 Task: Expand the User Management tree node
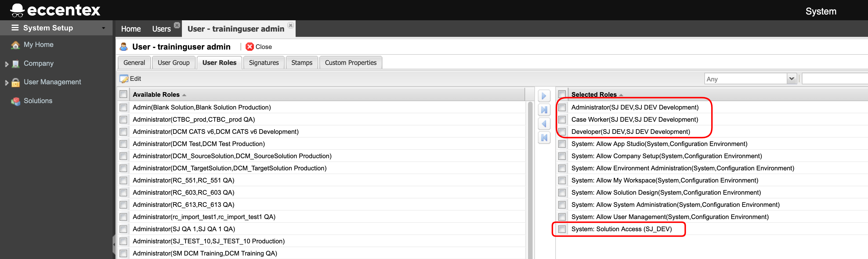6,82
